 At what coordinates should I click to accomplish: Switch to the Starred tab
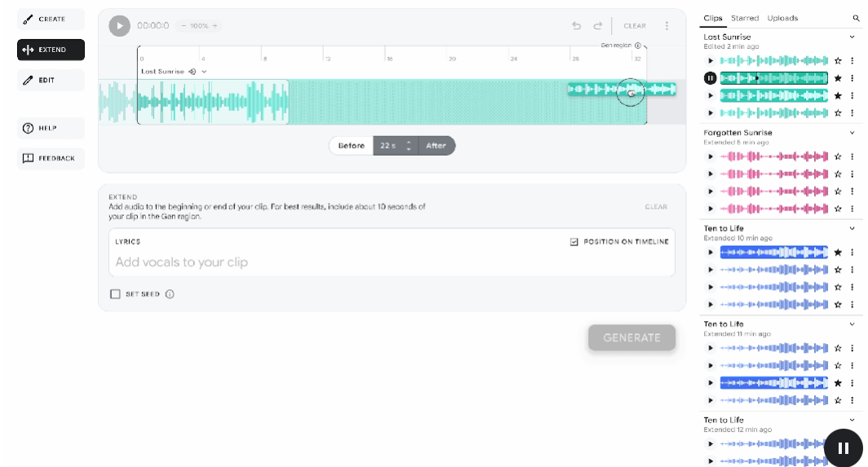[744, 18]
